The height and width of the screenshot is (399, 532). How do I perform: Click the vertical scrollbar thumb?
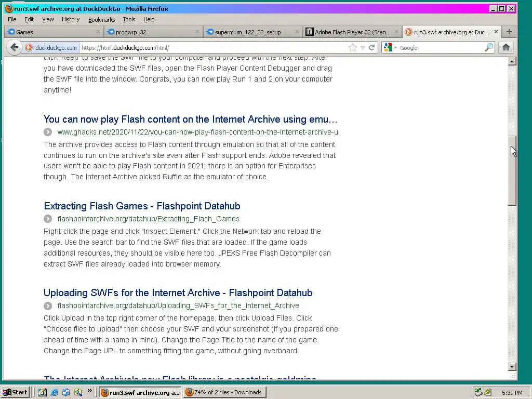512,170
